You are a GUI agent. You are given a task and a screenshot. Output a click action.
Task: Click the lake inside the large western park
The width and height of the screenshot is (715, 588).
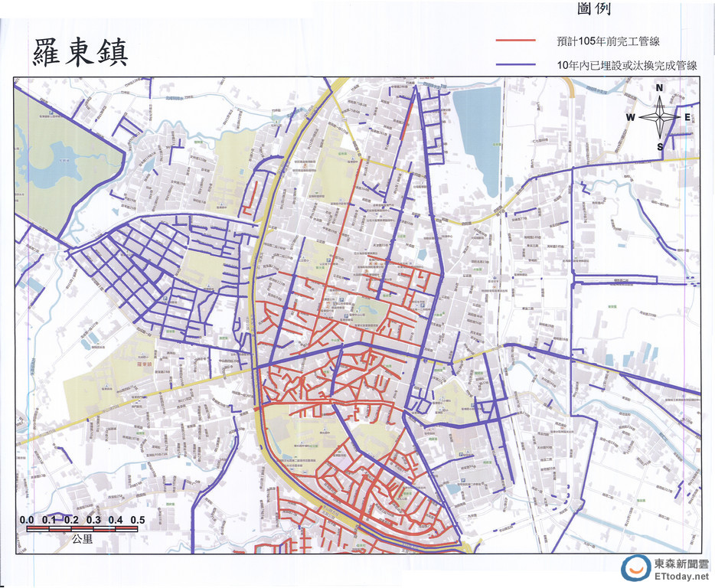click(x=47, y=158)
